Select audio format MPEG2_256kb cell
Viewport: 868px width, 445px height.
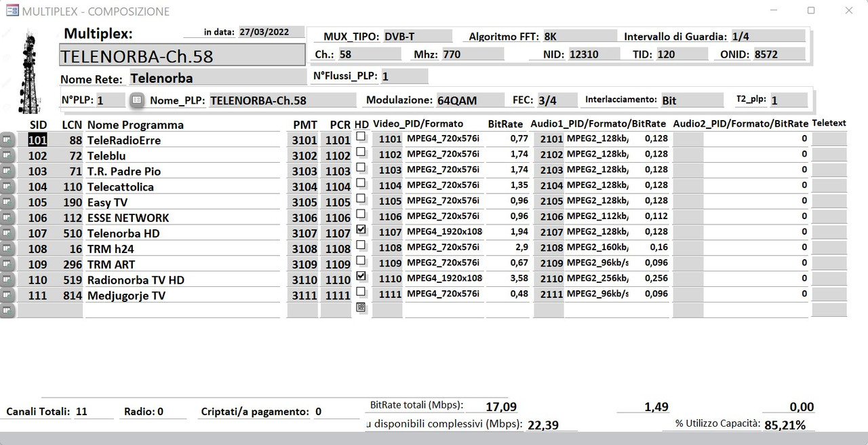coord(597,278)
